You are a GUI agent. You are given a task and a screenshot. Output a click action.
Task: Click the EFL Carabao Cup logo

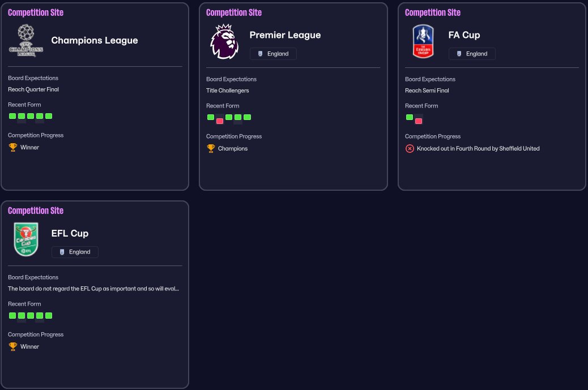point(26,239)
